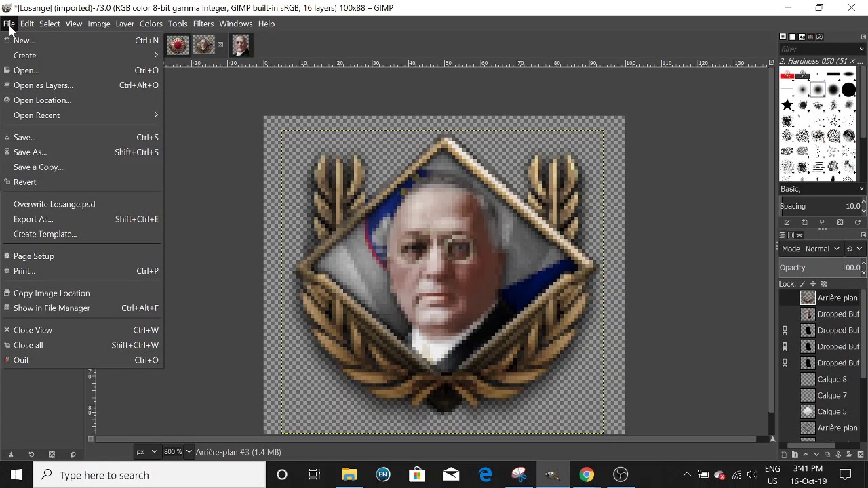Viewport: 868px width, 488px height.
Task: Raise the layer with the up arrow icon
Action: click(x=806, y=455)
